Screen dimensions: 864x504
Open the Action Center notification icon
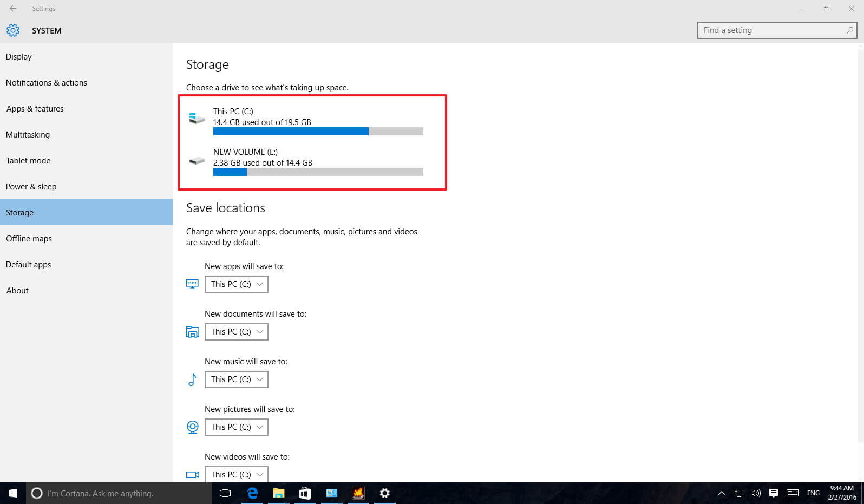tap(774, 493)
